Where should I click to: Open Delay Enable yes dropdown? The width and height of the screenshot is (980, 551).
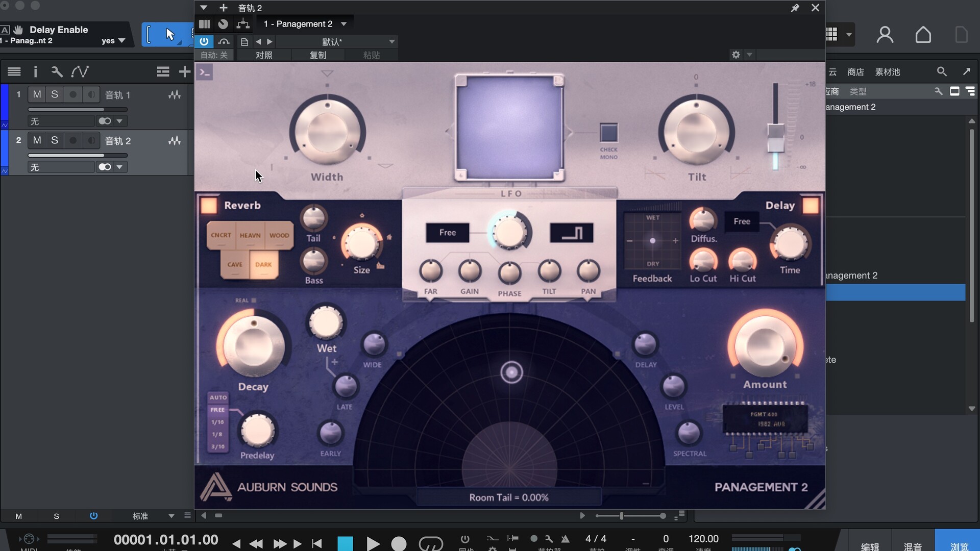(x=113, y=41)
